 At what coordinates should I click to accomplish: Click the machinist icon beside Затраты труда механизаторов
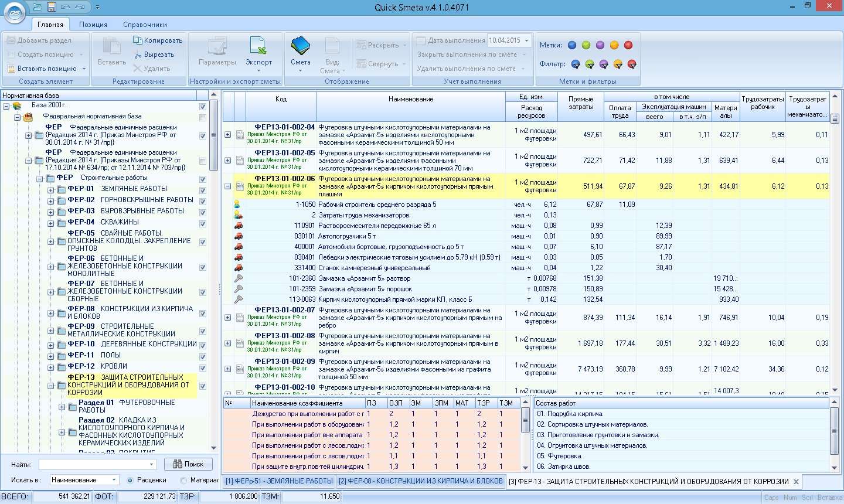[238, 215]
